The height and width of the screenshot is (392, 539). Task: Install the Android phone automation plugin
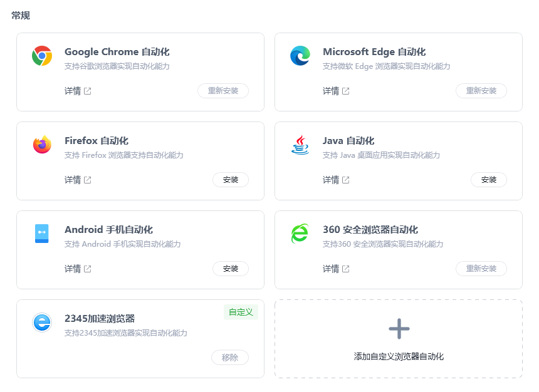click(231, 269)
